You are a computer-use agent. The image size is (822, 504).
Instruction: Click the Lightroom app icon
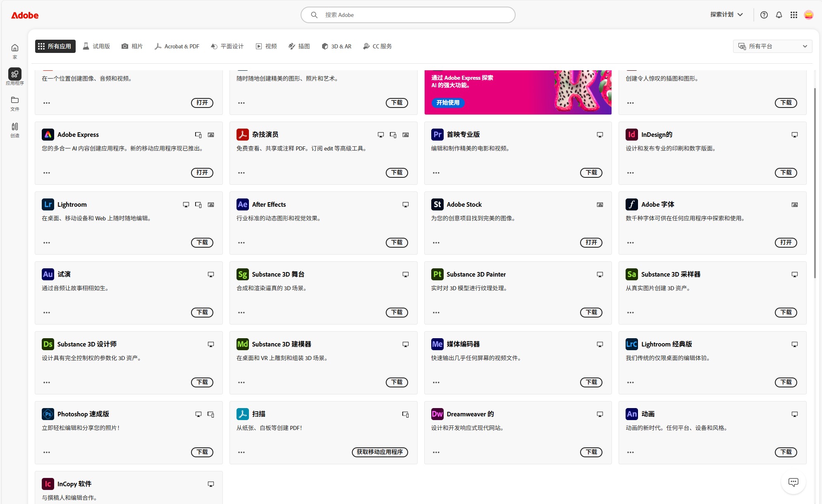pos(48,204)
